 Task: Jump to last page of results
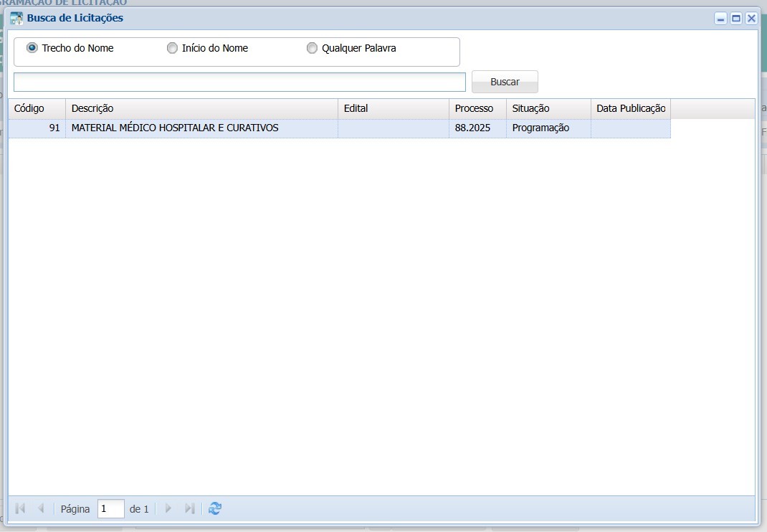[189, 508]
